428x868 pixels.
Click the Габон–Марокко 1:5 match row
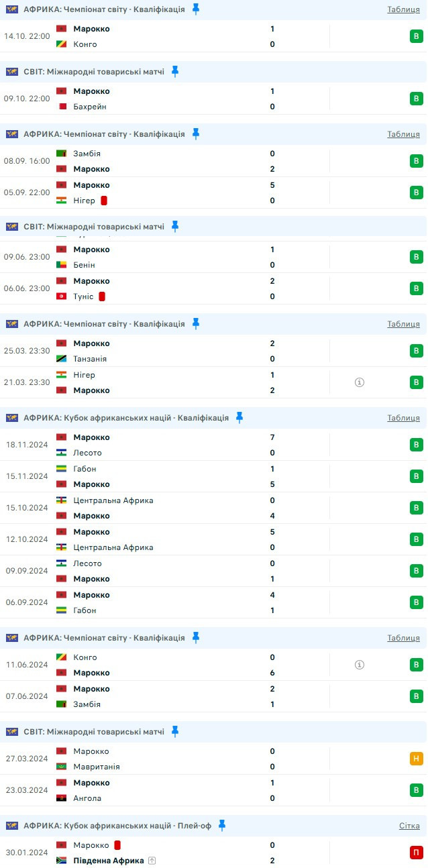click(x=168, y=476)
